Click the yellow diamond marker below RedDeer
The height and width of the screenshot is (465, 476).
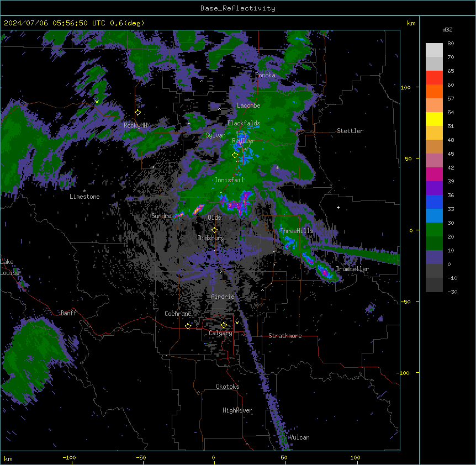coord(235,155)
